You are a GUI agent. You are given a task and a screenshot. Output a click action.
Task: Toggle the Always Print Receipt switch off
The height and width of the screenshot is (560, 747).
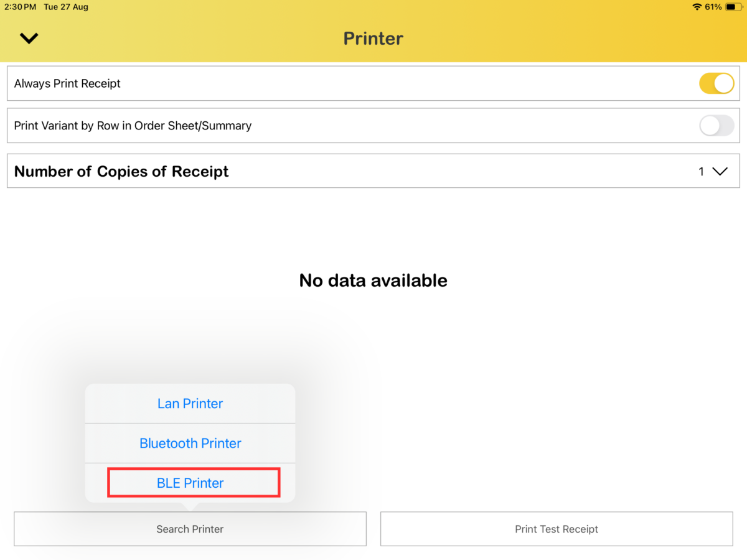pyautogui.click(x=716, y=83)
